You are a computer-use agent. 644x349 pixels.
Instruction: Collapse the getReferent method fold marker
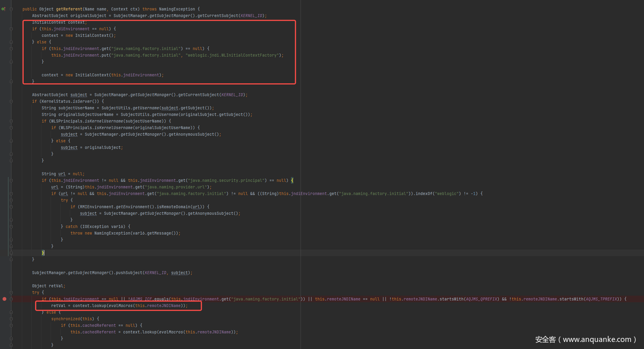coord(11,9)
